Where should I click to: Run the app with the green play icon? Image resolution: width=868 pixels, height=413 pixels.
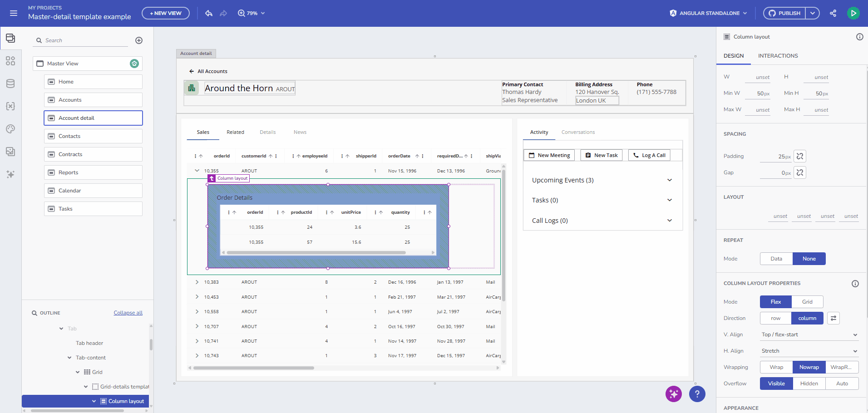coord(853,13)
